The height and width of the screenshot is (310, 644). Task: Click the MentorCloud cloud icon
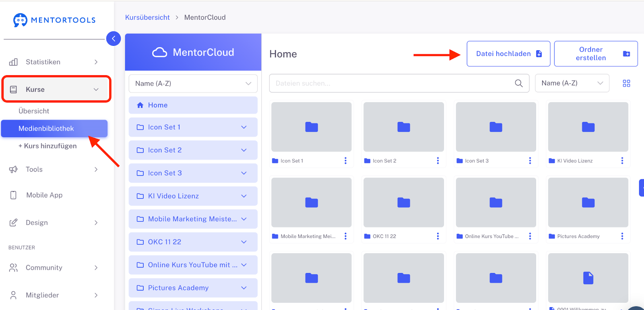pos(159,52)
